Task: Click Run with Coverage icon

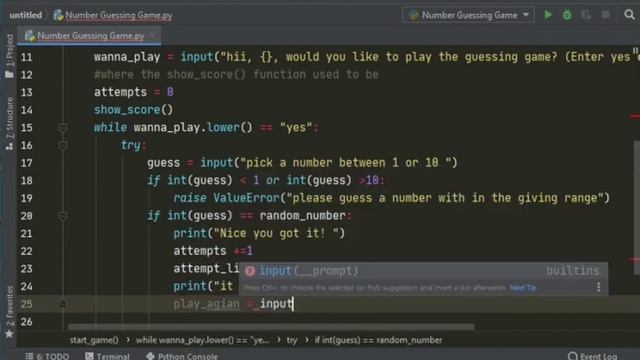Action: click(x=586, y=15)
